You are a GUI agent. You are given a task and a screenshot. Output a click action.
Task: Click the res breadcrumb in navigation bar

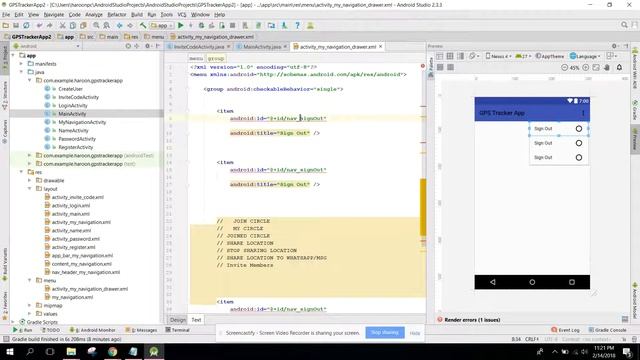[131, 37]
